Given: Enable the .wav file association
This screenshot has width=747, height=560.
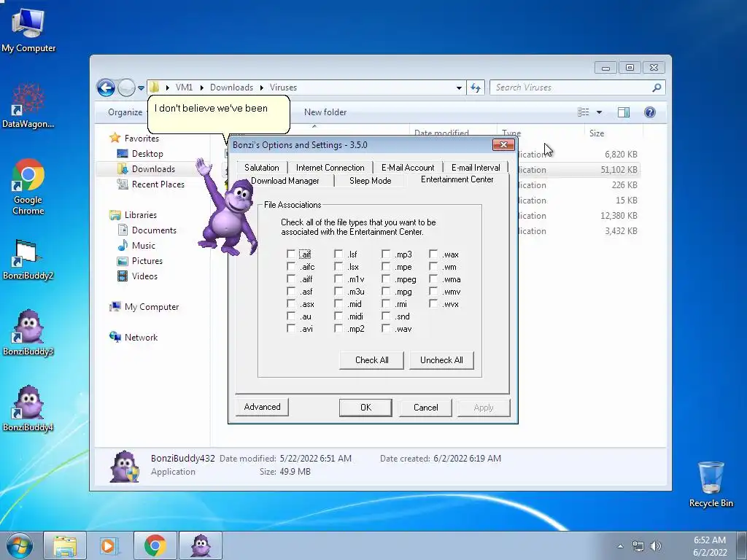Looking at the screenshot, I should (386, 328).
